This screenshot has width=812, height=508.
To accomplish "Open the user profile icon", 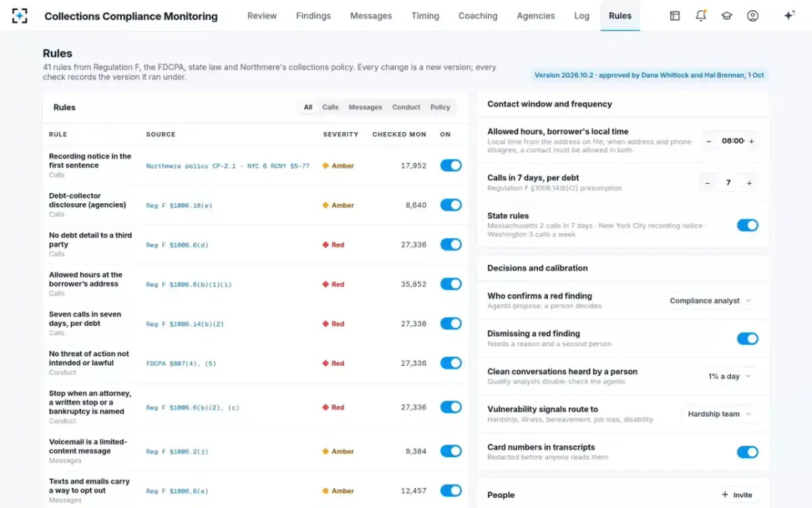I will (x=752, y=16).
